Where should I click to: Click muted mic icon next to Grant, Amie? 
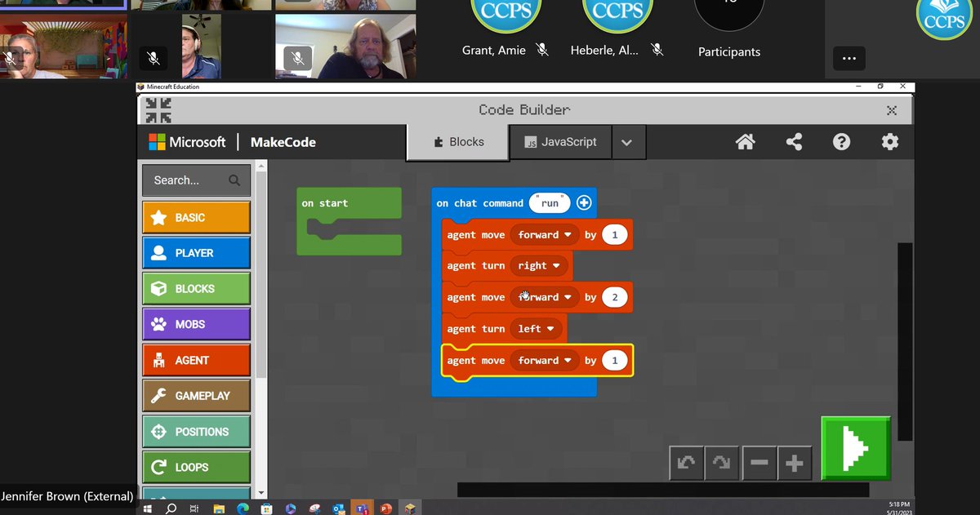(542, 50)
